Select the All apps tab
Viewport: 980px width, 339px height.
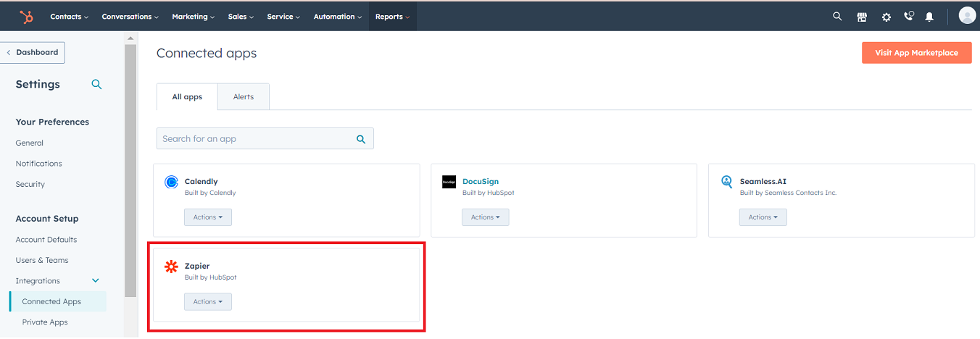[x=187, y=97]
